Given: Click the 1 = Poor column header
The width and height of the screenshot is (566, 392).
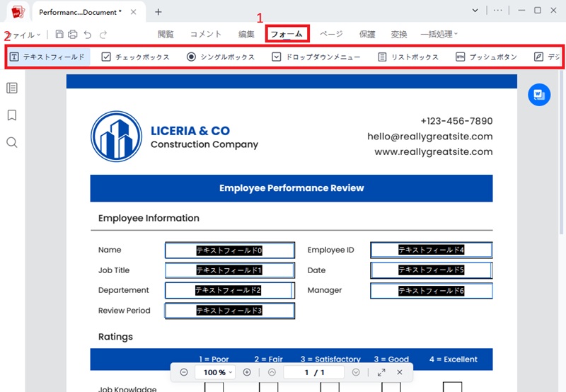Looking at the screenshot, I should (214, 359).
